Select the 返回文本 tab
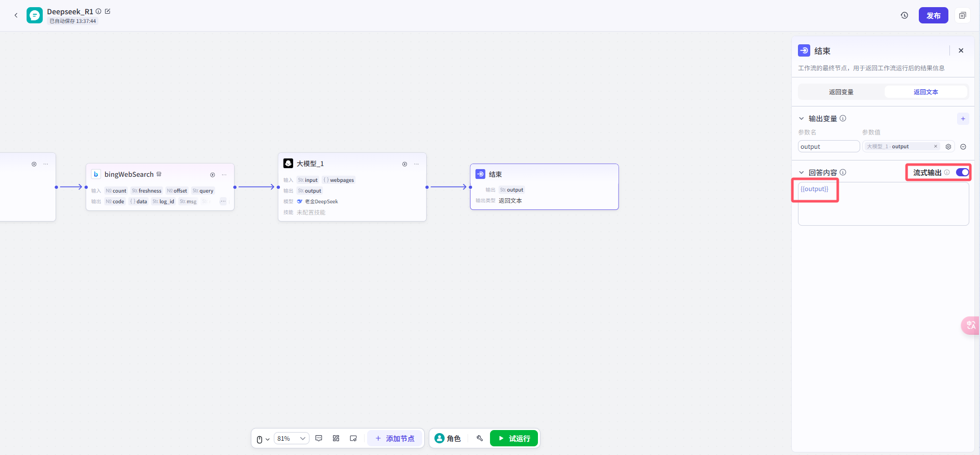Image resolution: width=980 pixels, height=455 pixels. pyautogui.click(x=925, y=92)
